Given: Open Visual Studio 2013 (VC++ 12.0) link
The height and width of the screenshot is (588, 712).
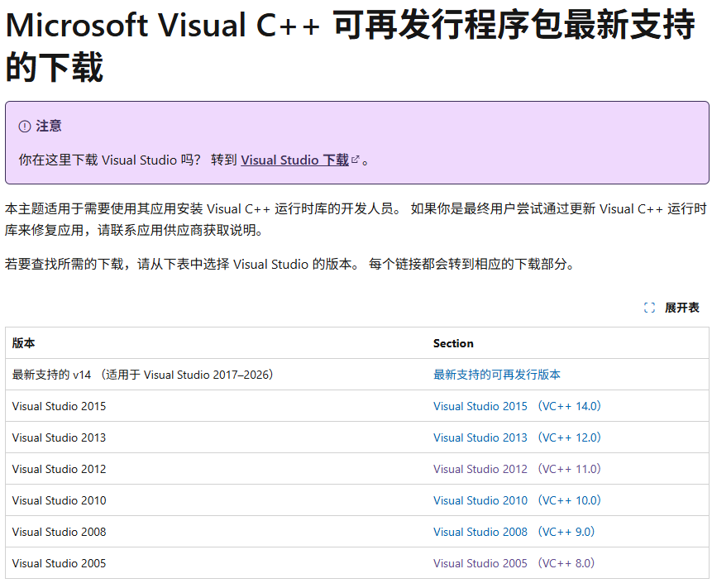Looking at the screenshot, I should (517, 437).
